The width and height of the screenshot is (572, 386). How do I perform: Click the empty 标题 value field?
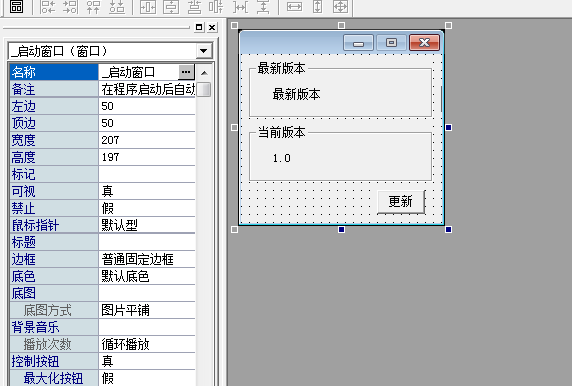point(147,242)
